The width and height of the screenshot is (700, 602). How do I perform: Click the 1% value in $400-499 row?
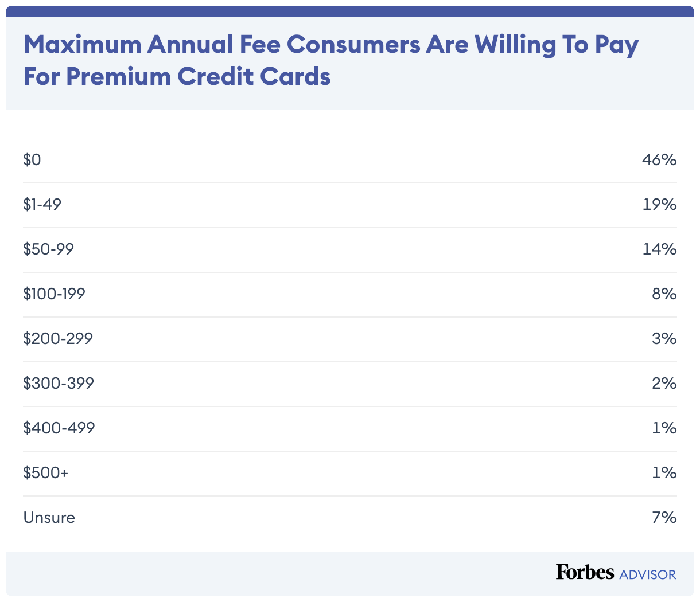pyautogui.click(x=664, y=428)
